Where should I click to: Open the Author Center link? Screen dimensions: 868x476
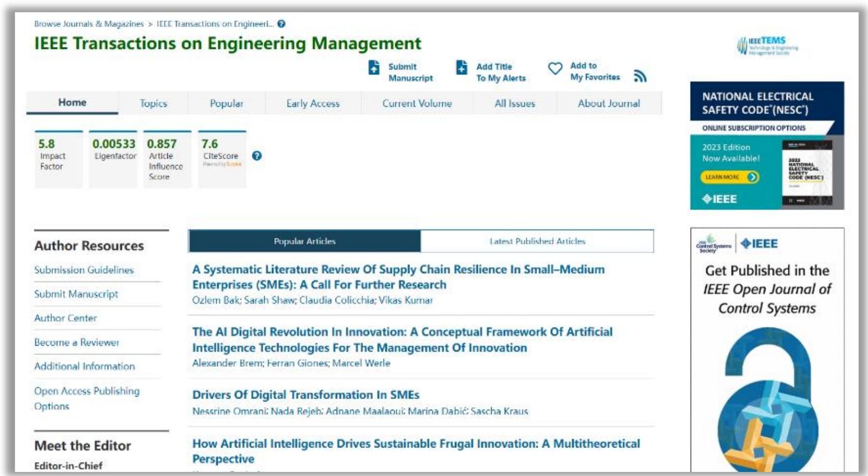[65, 318]
